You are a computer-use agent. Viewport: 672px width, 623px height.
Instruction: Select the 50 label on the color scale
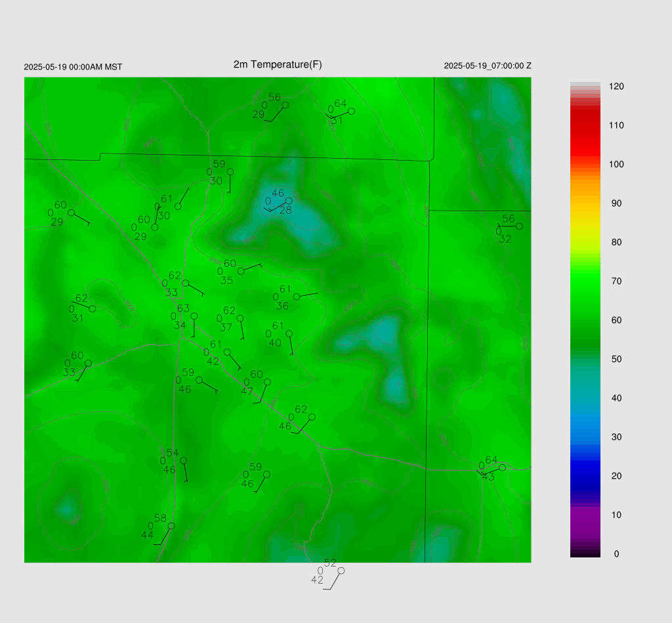(616, 359)
